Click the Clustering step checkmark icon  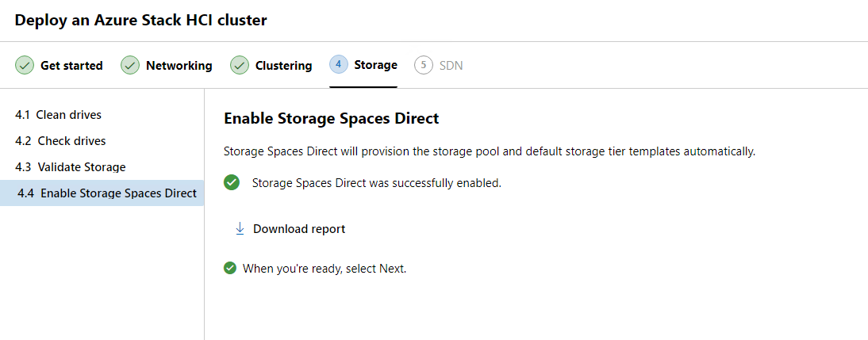click(240, 65)
